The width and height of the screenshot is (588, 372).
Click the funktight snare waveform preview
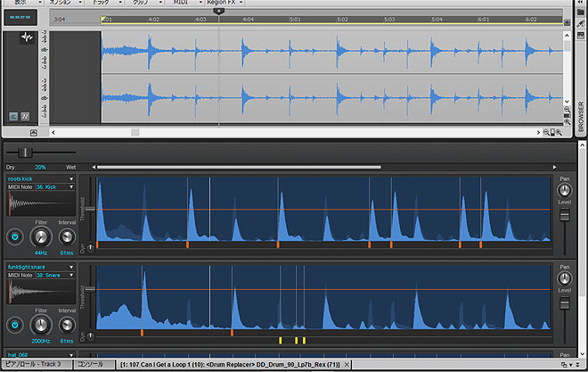[41, 292]
